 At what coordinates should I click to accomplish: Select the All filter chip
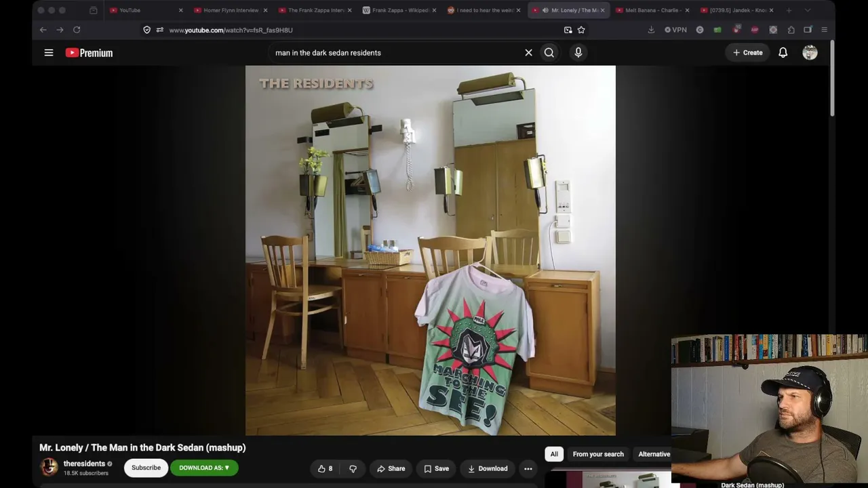click(554, 454)
